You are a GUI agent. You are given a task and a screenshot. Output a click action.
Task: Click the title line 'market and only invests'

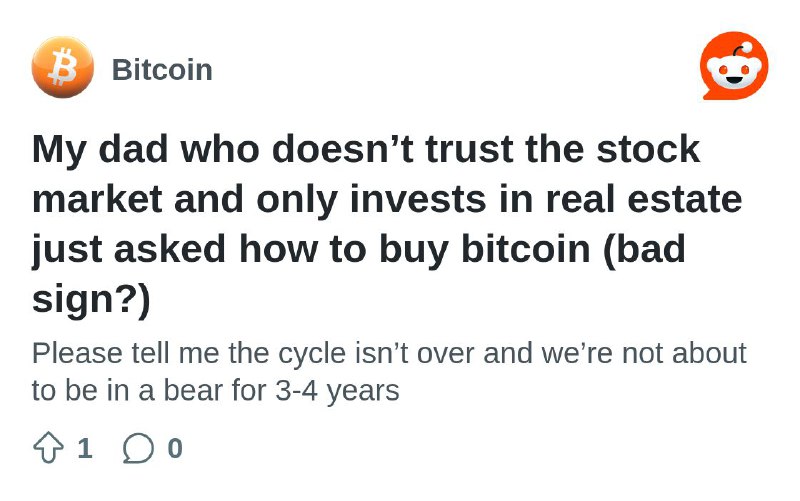(x=387, y=199)
